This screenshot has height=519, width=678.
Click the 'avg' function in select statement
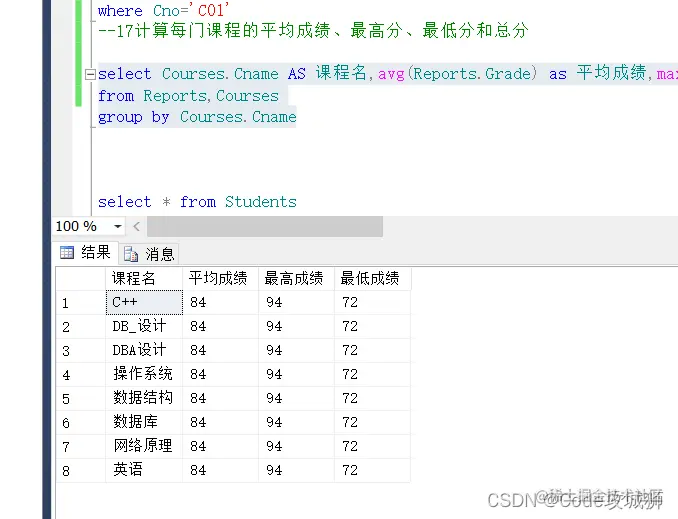[x=391, y=75]
